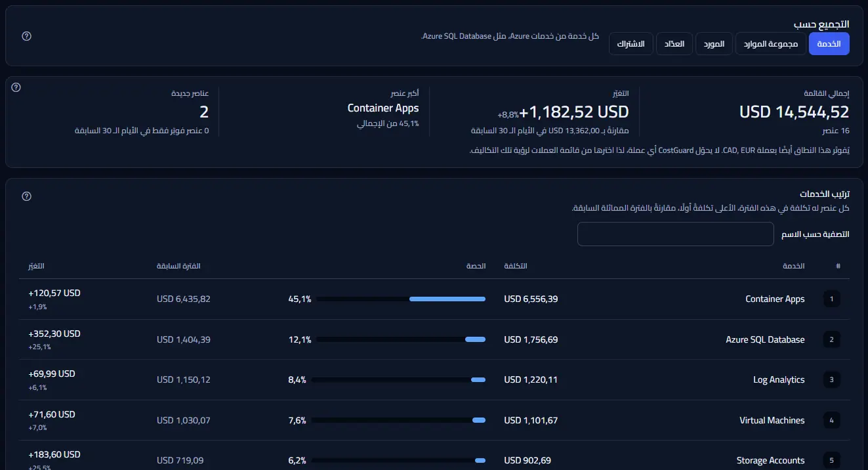The width and height of the screenshot is (868, 470).
Task: Show help for the ترتيب الخدمات panel
Action: 27,196
